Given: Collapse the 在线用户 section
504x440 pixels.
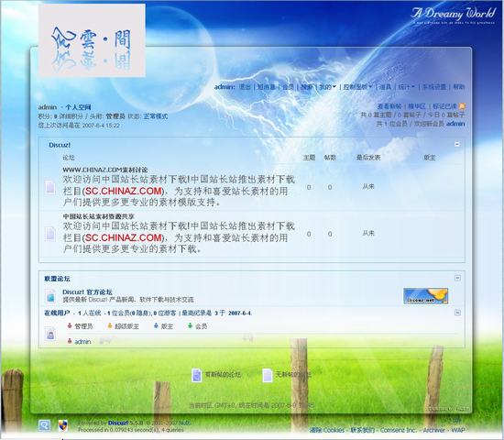Looking at the screenshot, I should coord(457,313).
